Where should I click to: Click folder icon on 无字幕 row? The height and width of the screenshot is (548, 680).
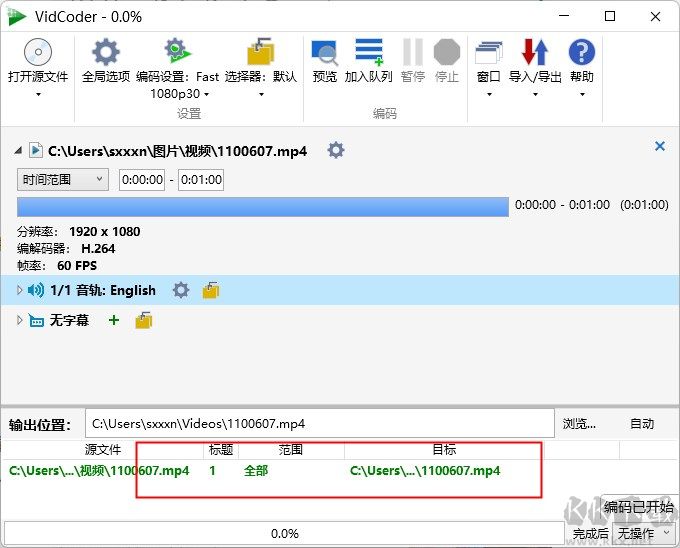144,320
